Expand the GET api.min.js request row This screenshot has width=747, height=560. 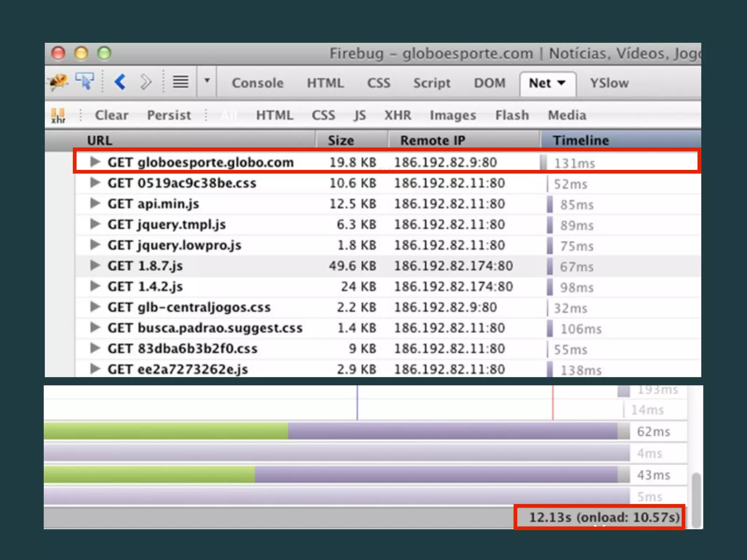pyautogui.click(x=95, y=203)
